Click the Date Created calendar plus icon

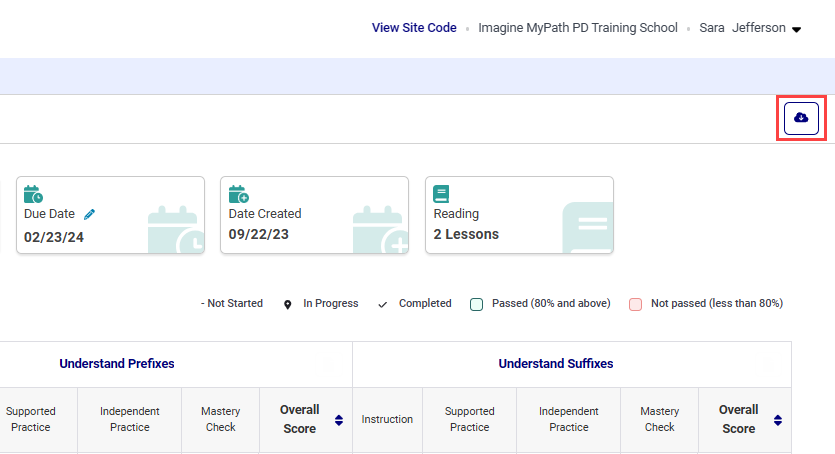238,194
